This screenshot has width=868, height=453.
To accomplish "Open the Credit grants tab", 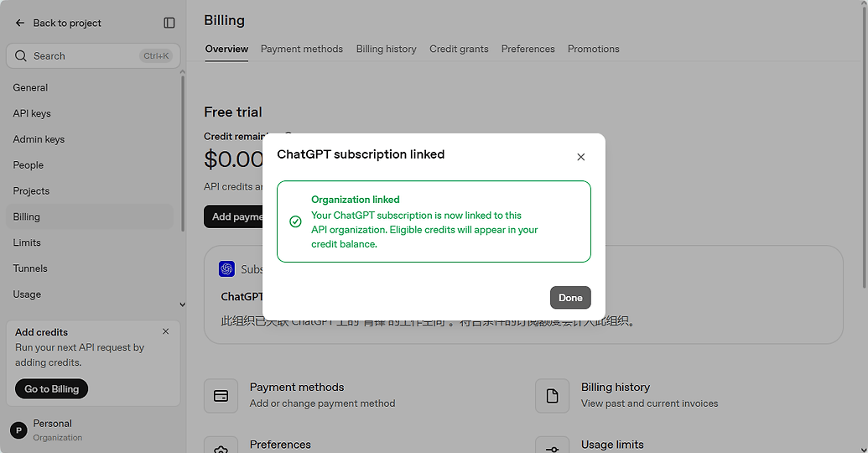I will (459, 49).
